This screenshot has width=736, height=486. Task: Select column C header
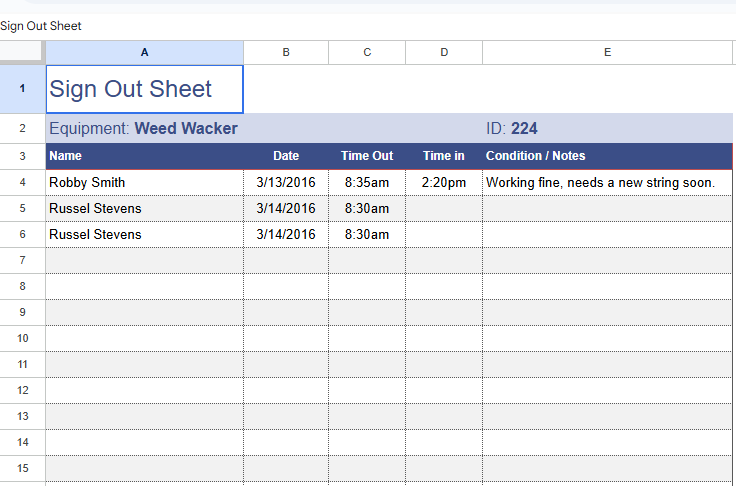[x=367, y=52]
